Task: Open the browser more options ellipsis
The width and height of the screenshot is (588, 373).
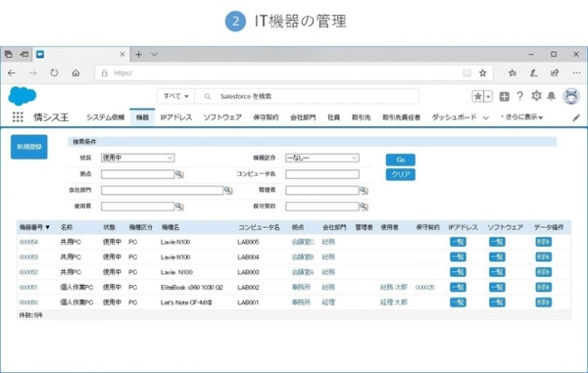Action: tap(577, 73)
